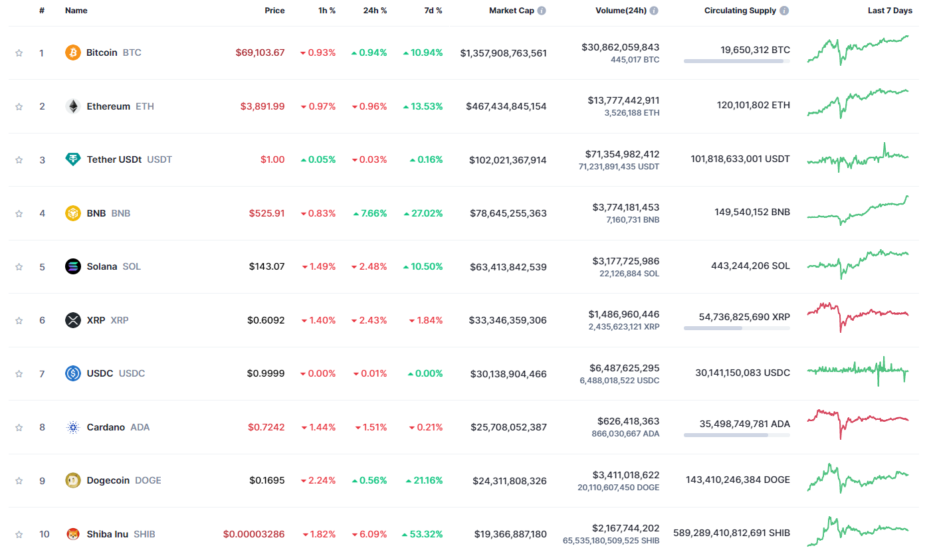Click the Shiba Inu logo icon

73,534
